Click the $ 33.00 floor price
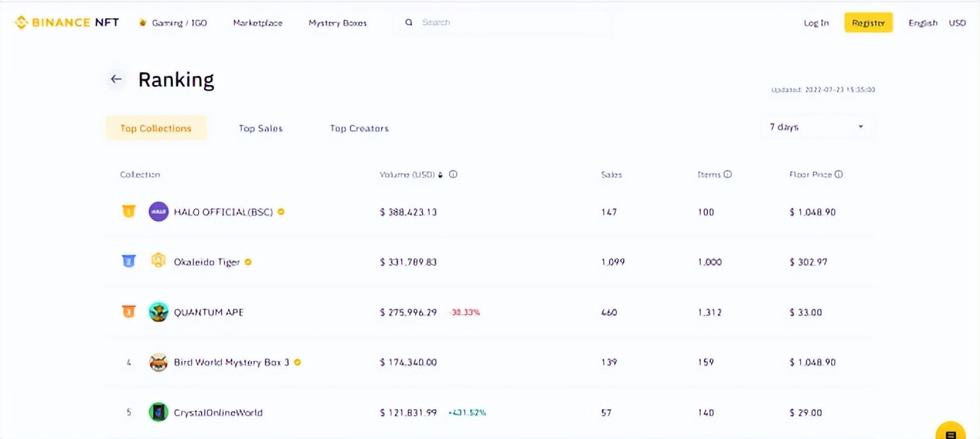This screenshot has height=439, width=980. (806, 312)
